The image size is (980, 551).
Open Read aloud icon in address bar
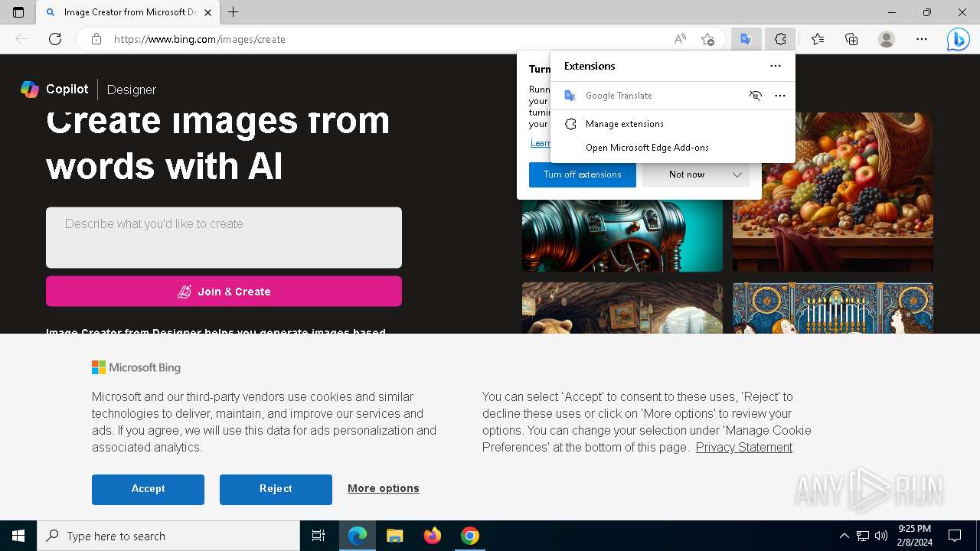click(680, 39)
